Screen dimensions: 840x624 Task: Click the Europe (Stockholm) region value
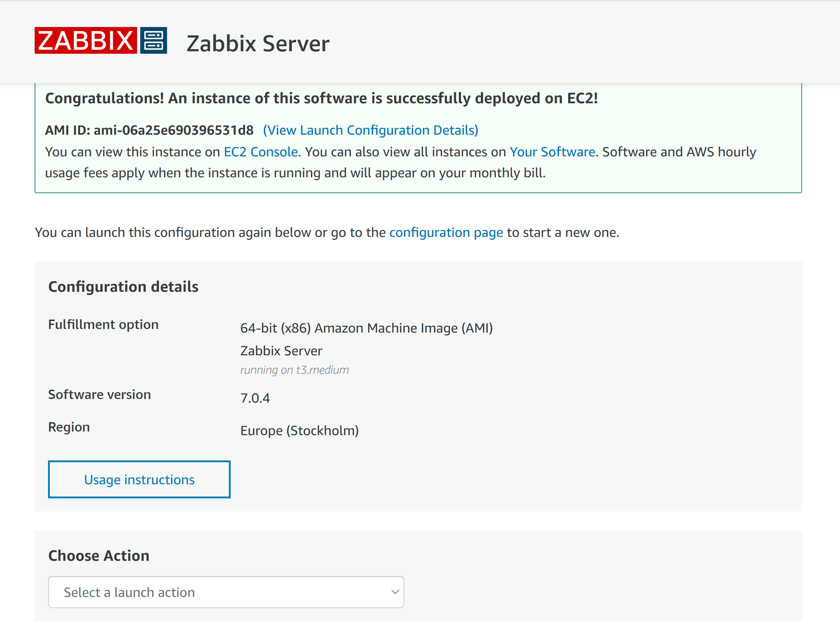tap(299, 430)
